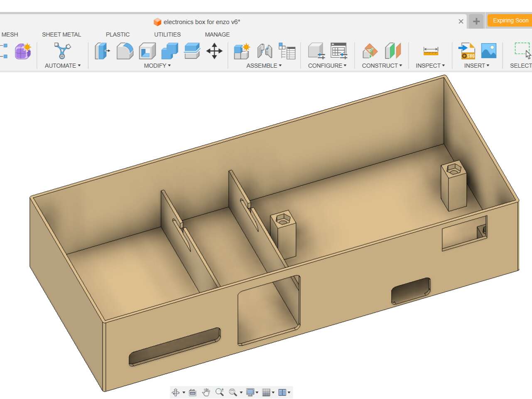Close the electronics box document tab
The image size is (532, 399).
(x=461, y=21)
